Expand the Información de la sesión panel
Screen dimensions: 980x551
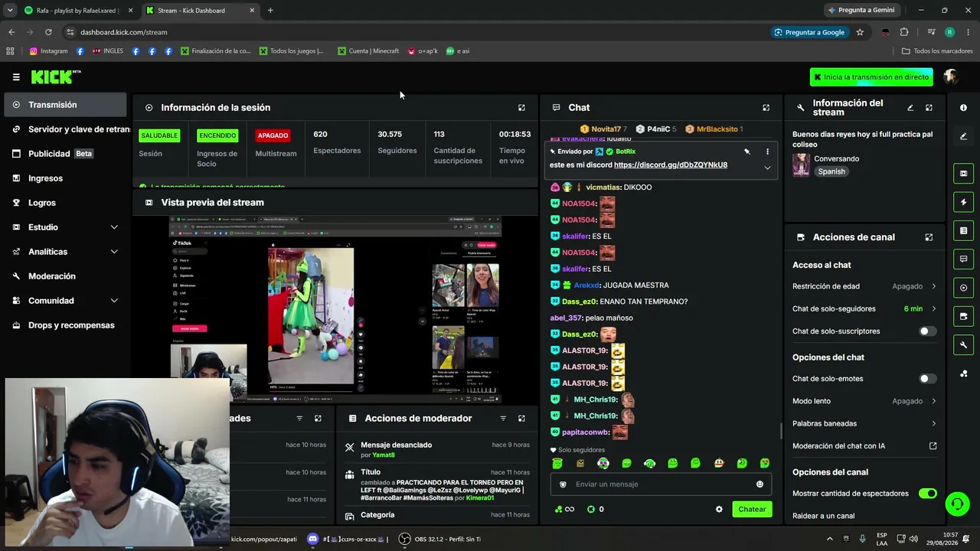pos(521,108)
